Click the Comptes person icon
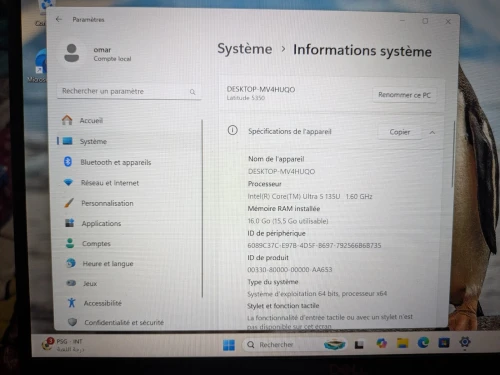Image resolution: width=500 pixels, height=375 pixels. tap(70, 243)
